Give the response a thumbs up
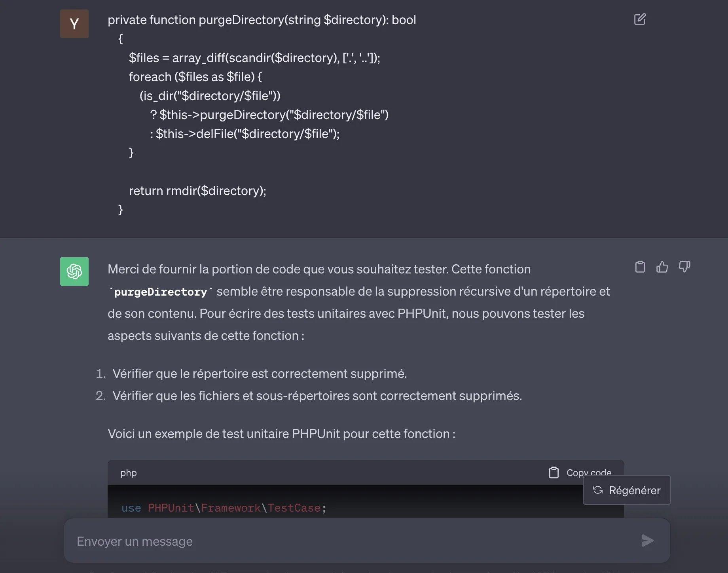The height and width of the screenshot is (573, 728). coord(662,267)
